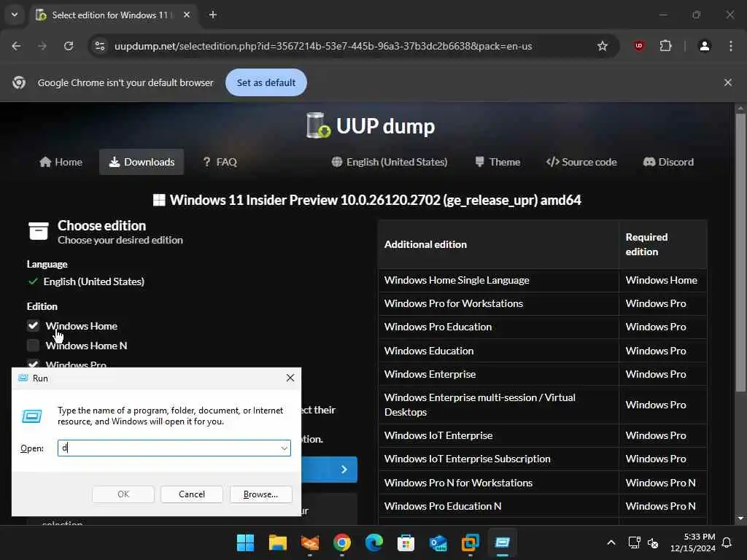This screenshot has width=747, height=560.
Task: Open the uBlock Origin extension icon
Action: coord(639,46)
